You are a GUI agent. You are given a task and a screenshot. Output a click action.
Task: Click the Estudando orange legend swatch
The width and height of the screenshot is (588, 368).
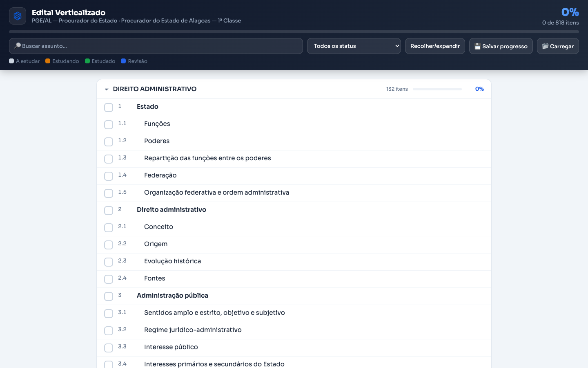48,61
